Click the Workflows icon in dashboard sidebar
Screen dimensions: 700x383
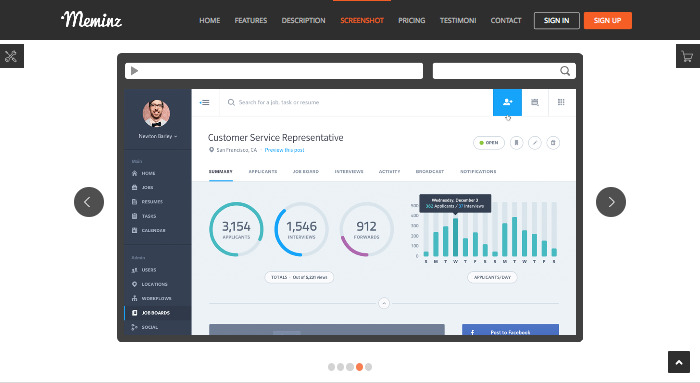(x=134, y=299)
